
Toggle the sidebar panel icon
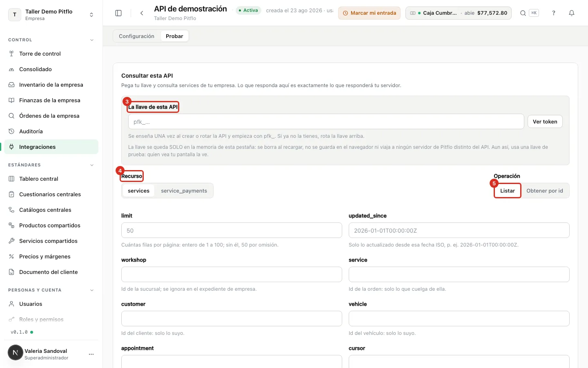click(x=118, y=13)
